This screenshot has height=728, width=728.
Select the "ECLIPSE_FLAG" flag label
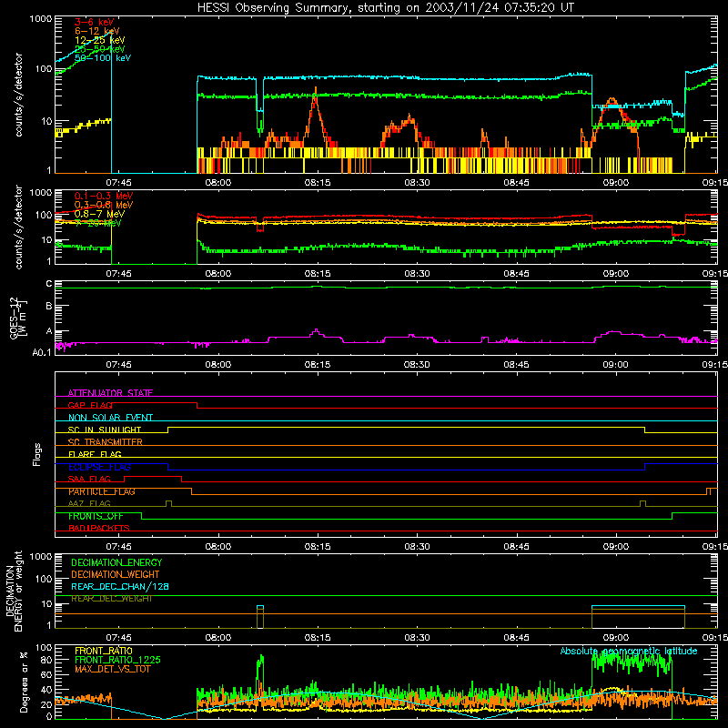[x=99, y=467]
